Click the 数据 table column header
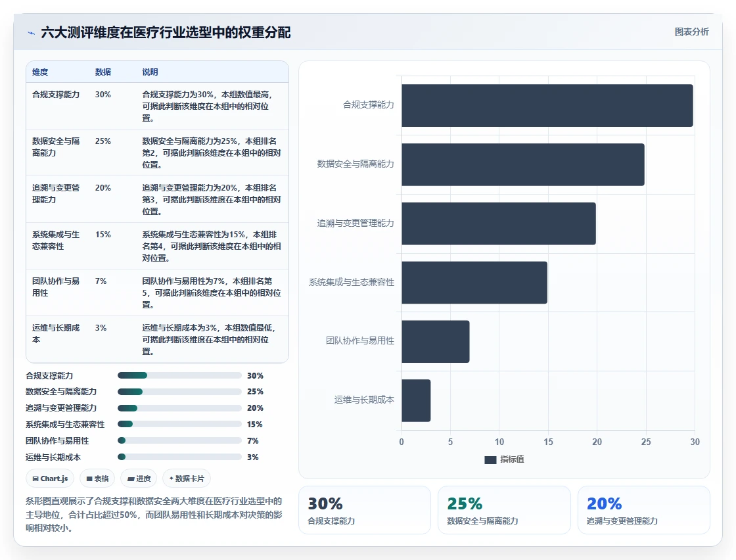The height and width of the screenshot is (560, 736). [103, 72]
